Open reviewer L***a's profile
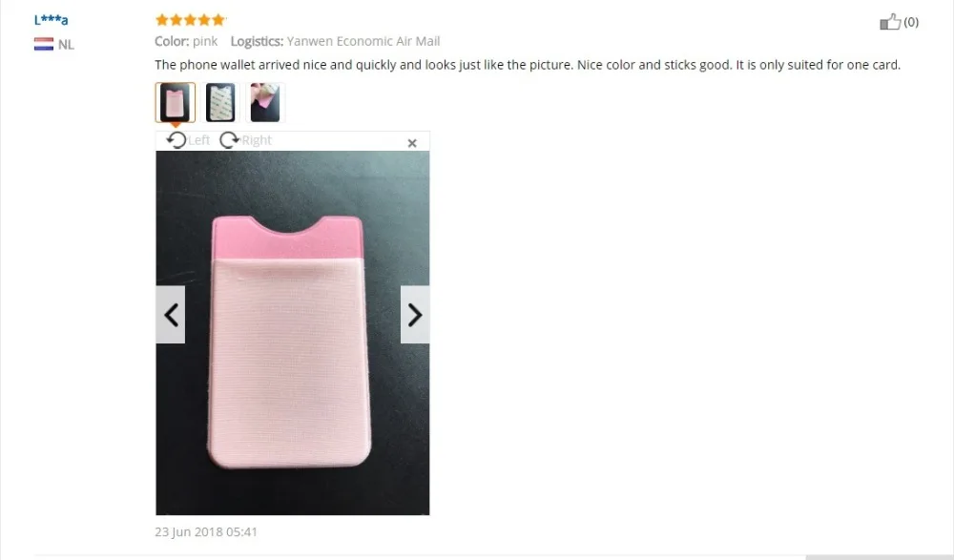Image resolution: width=954 pixels, height=560 pixels. pyautogui.click(x=52, y=19)
